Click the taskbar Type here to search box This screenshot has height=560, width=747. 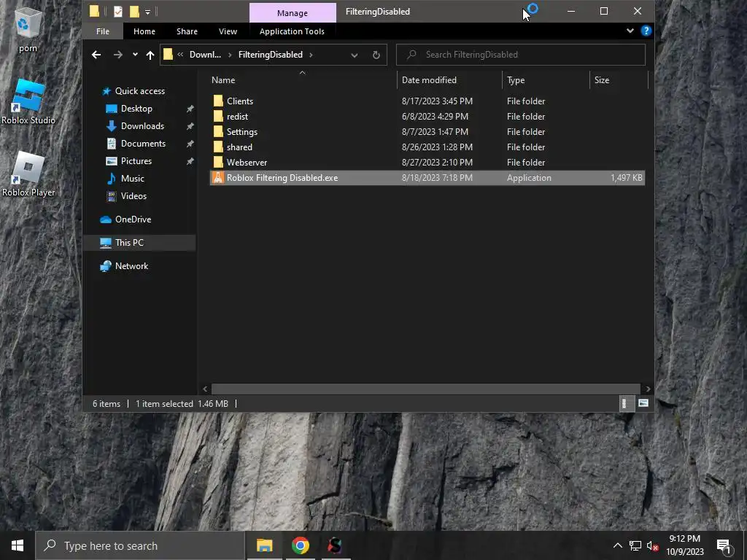(x=140, y=545)
